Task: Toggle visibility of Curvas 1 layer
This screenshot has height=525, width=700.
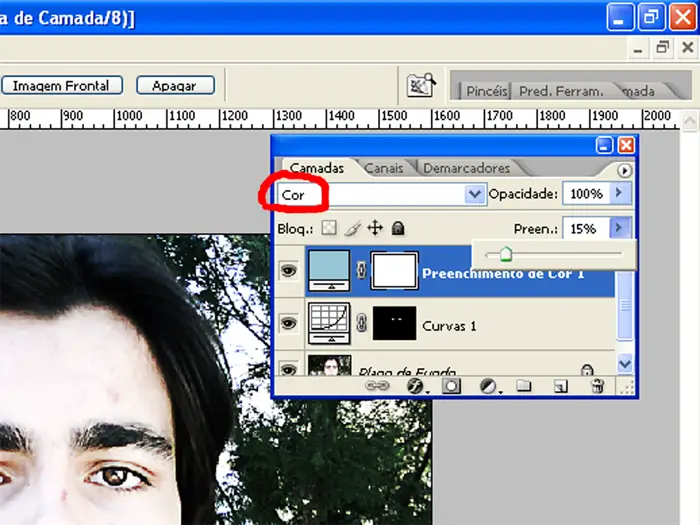Action: coord(288,324)
